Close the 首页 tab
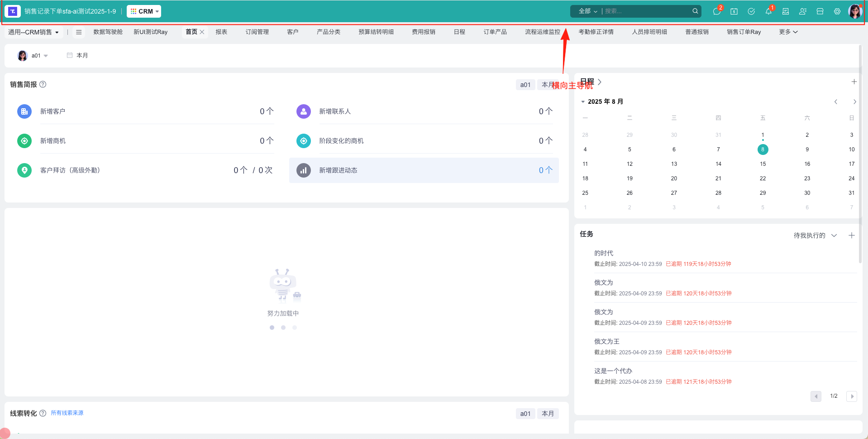The image size is (868, 439). (x=202, y=32)
